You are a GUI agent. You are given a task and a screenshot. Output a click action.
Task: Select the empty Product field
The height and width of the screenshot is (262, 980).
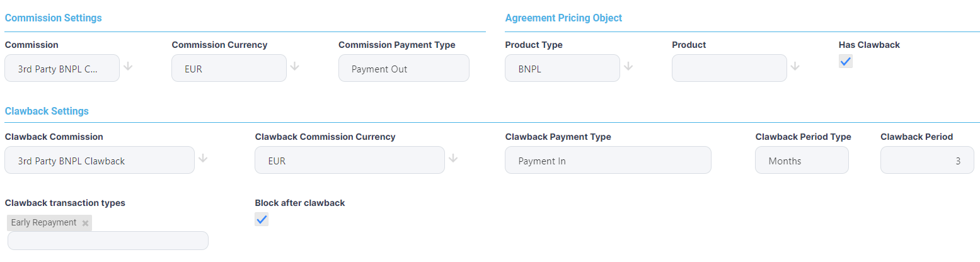pos(729,69)
